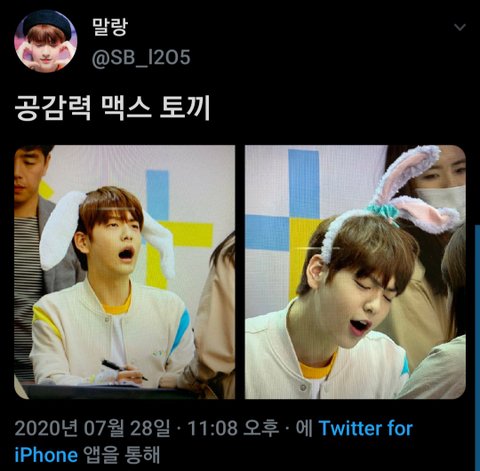The width and height of the screenshot is (480, 471).
Task: Expand the tweet options chevron
Action: pyautogui.click(x=460, y=27)
